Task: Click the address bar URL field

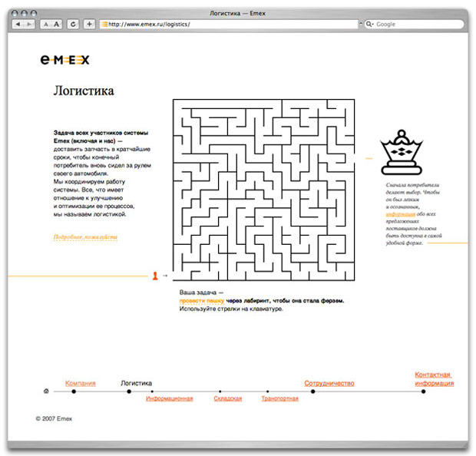Action: [230, 25]
